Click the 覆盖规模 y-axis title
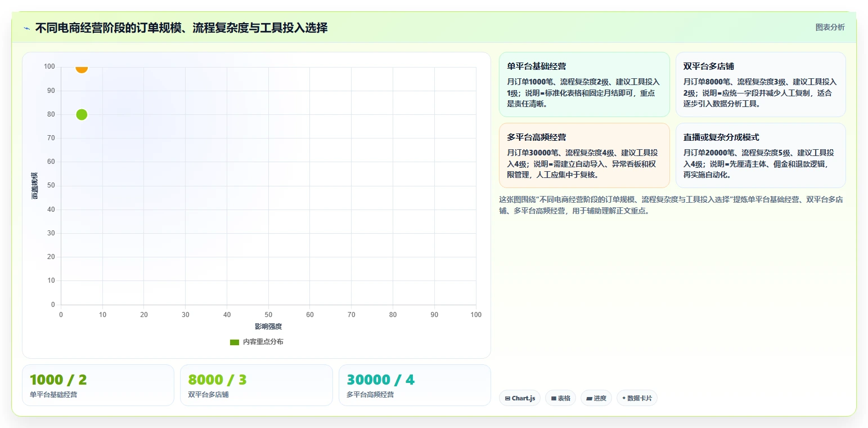Screen dimensions: 868x428 [x=35, y=186]
